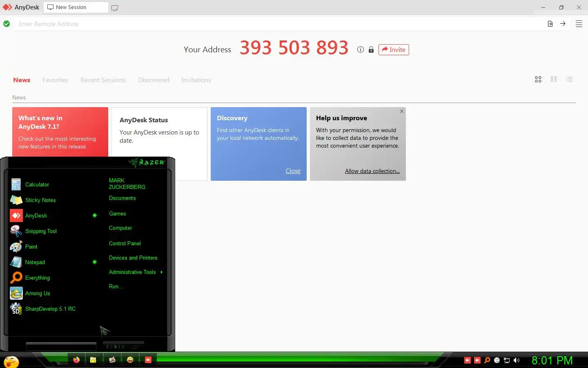The width and height of the screenshot is (588, 368).
Task: Select the News tab
Action: 22,80
